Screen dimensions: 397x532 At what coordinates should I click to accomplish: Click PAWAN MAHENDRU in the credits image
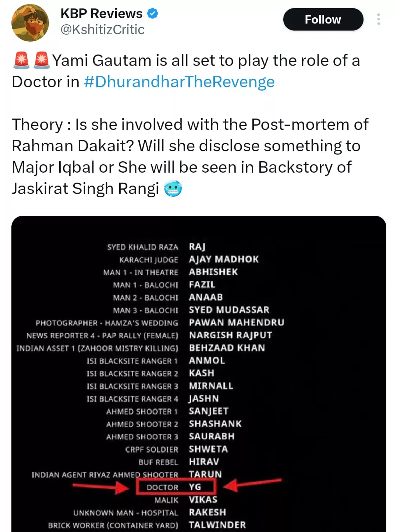(236, 323)
